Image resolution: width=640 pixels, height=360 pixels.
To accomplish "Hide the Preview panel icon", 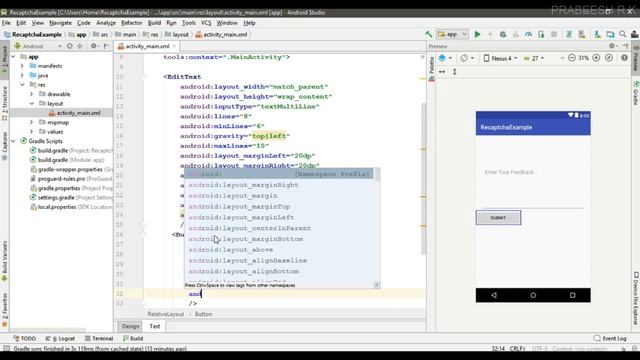I will pos(626,46).
